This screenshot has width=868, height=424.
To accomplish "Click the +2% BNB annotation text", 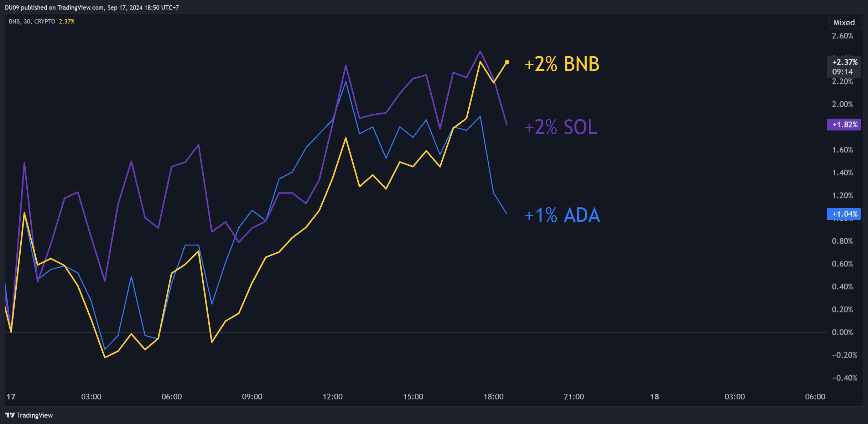I will (x=562, y=64).
